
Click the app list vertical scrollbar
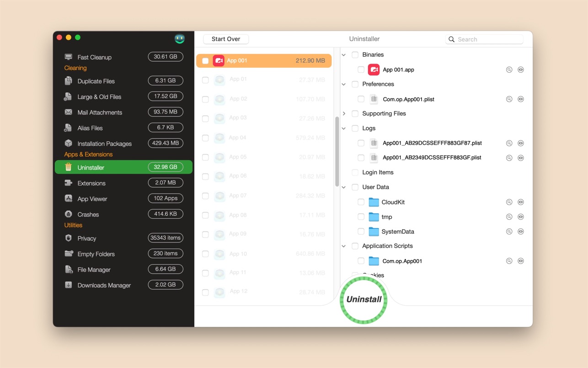(x=337, y=151)
